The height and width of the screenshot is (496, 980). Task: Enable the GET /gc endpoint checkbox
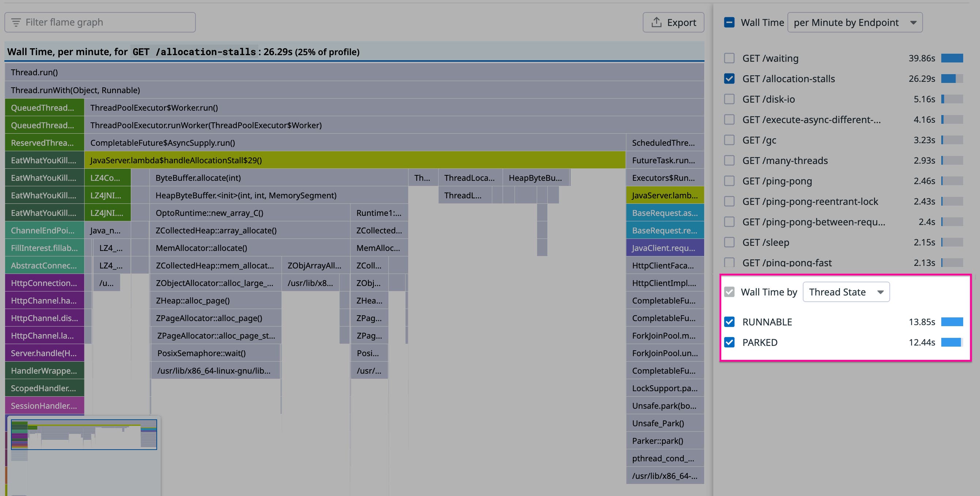729,140
